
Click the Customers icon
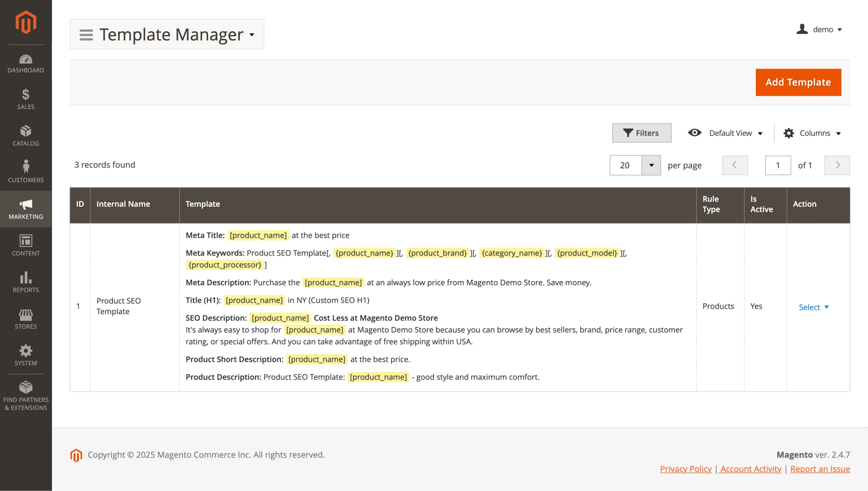(x=26, y=168)
